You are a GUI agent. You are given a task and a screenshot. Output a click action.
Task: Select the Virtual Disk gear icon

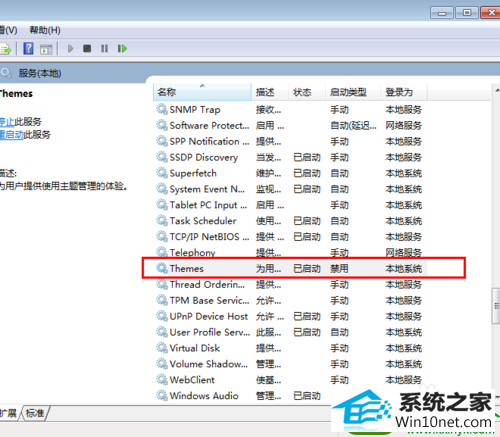point(162,348)
